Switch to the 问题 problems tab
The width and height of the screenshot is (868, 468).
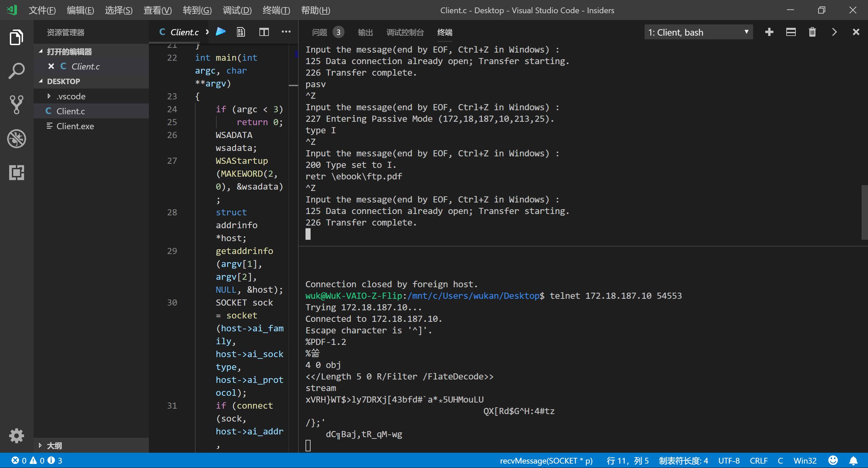click(x=319, y=32)
